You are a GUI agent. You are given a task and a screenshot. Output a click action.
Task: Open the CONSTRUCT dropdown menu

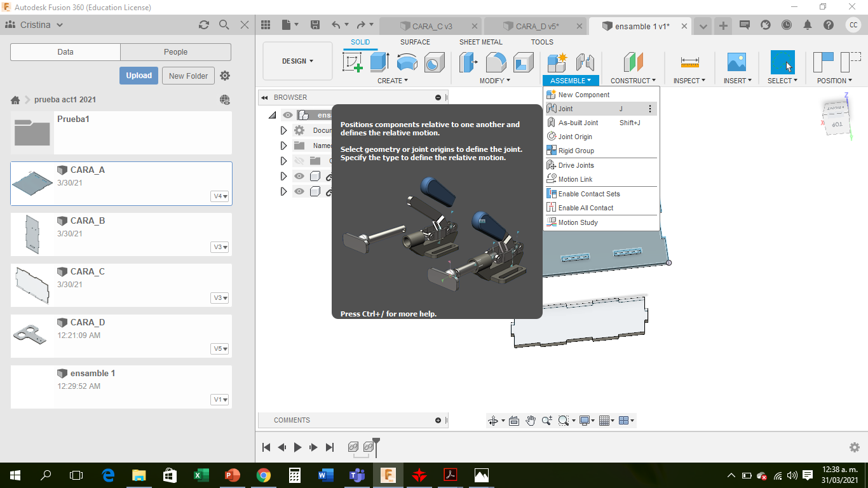coord(633,81)
